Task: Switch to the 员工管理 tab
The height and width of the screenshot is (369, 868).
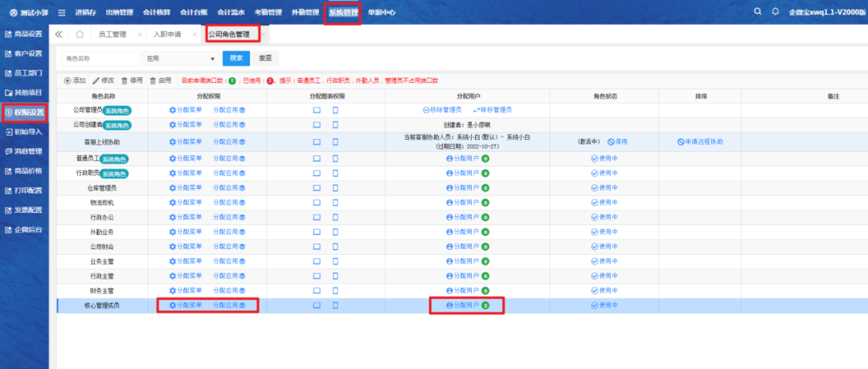Action: (x=113, y=35)
